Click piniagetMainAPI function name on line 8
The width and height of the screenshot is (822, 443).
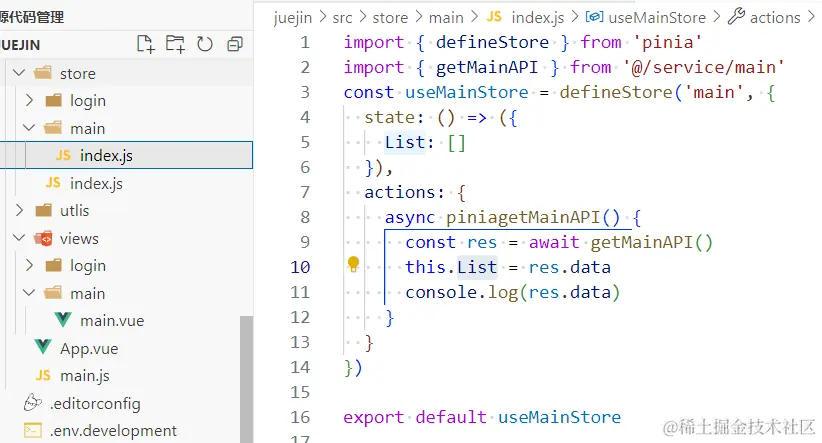523,217
